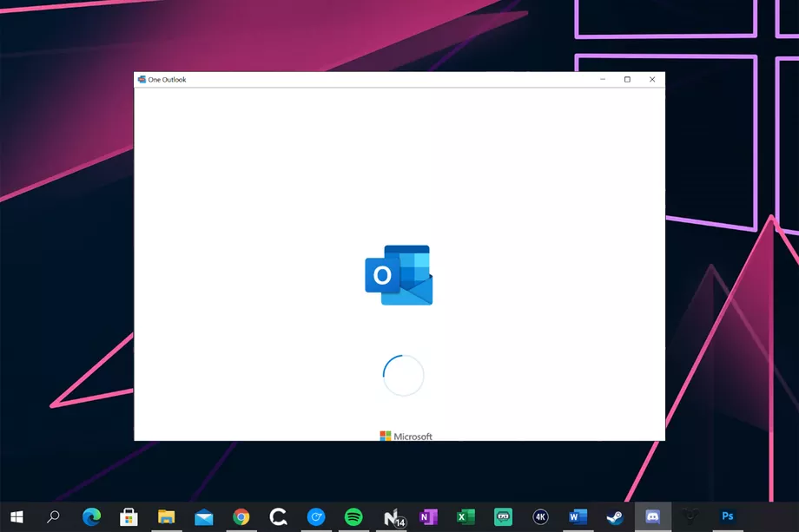799x532 pixels.
Task: Minimize the One Outlook window
Action: (603, 80)
